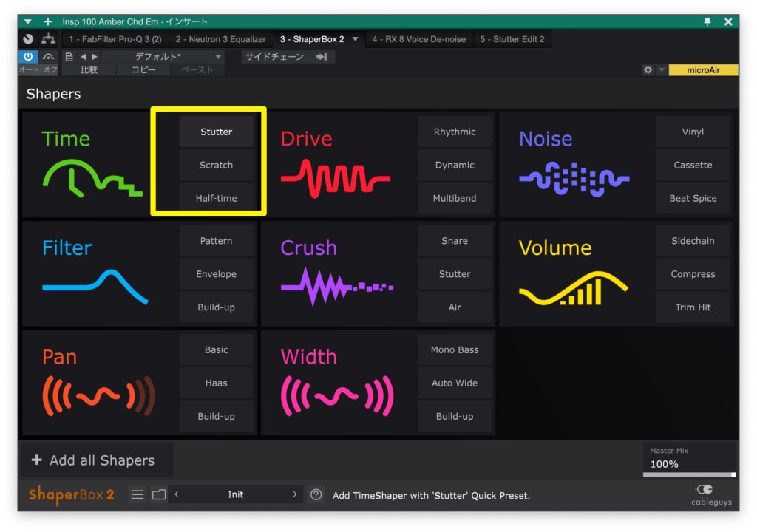The height and width of the screenshot is (532, 757).
Task: Switch to the RX 8 Voice De-noise tab
Action: tap(418, 39)
